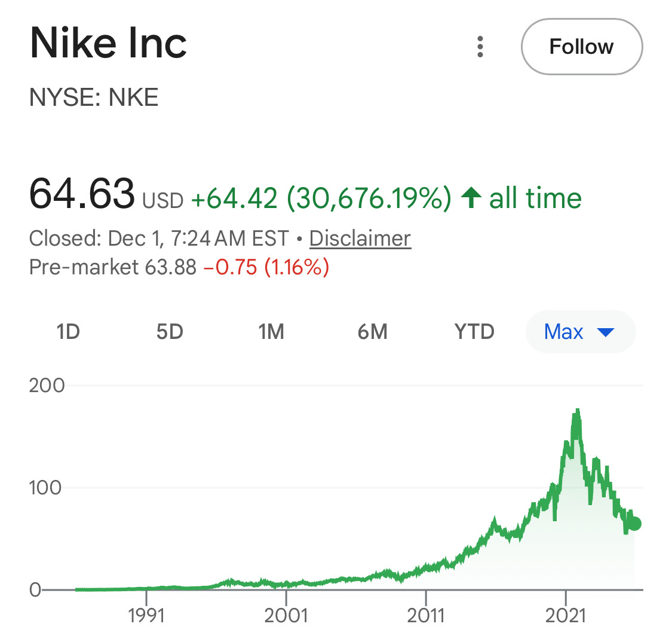The height and width of the screenshot is (639, 672).
Task: Click the 2011 label on the time axis
Action: pyautogui.click(x=426, y=616)
